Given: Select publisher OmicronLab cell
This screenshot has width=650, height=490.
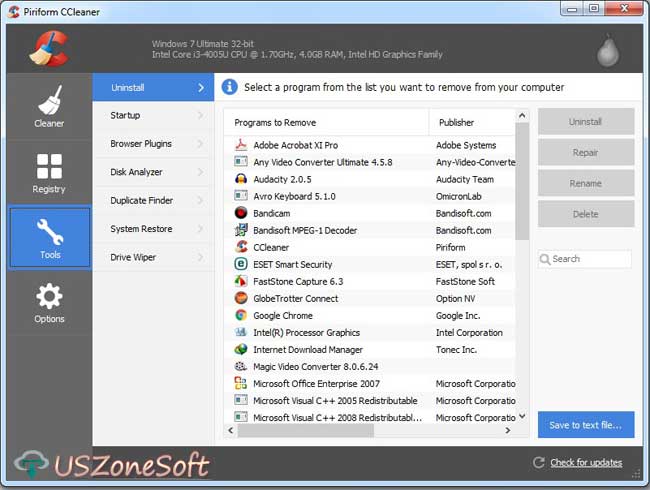Looking at the screenshot, I should (458, 196).
